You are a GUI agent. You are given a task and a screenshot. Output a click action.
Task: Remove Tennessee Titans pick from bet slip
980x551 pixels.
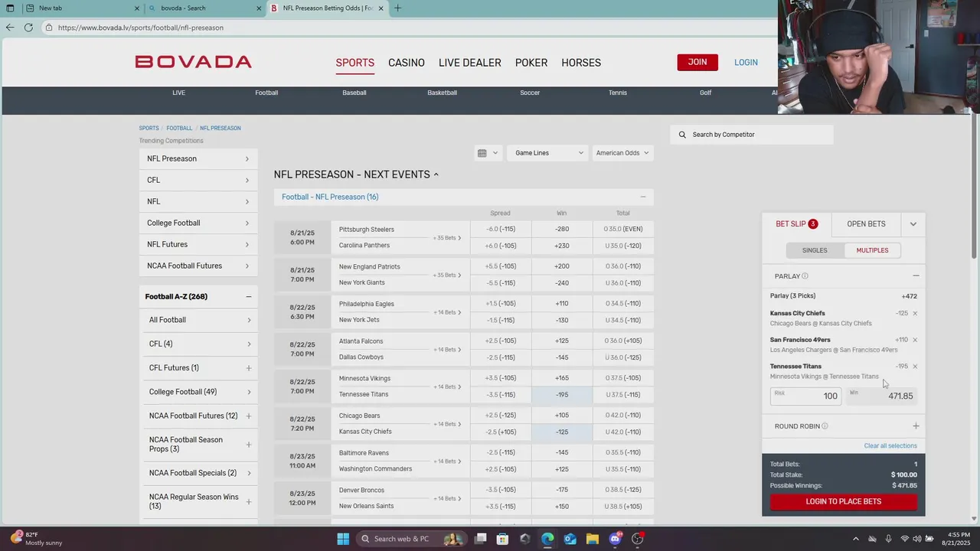click(914, 367)
